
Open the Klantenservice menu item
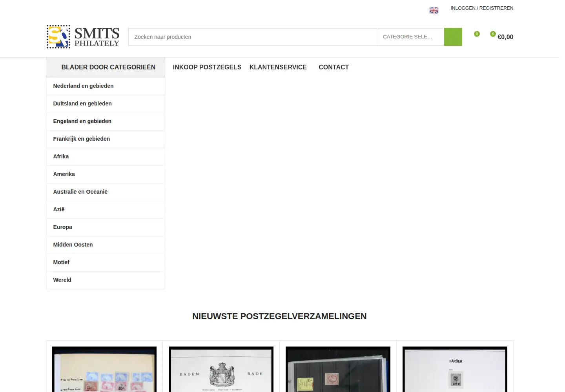click(x=278, y=67)
